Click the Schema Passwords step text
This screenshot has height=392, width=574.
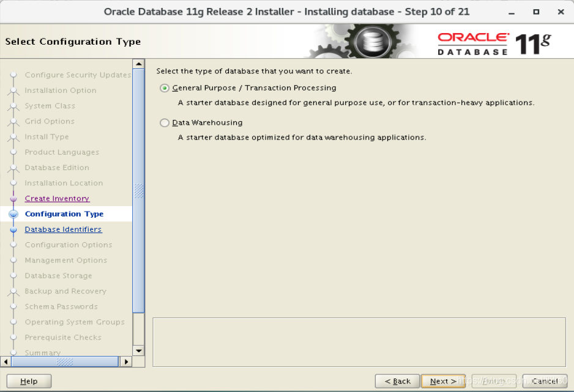(61, 306)
